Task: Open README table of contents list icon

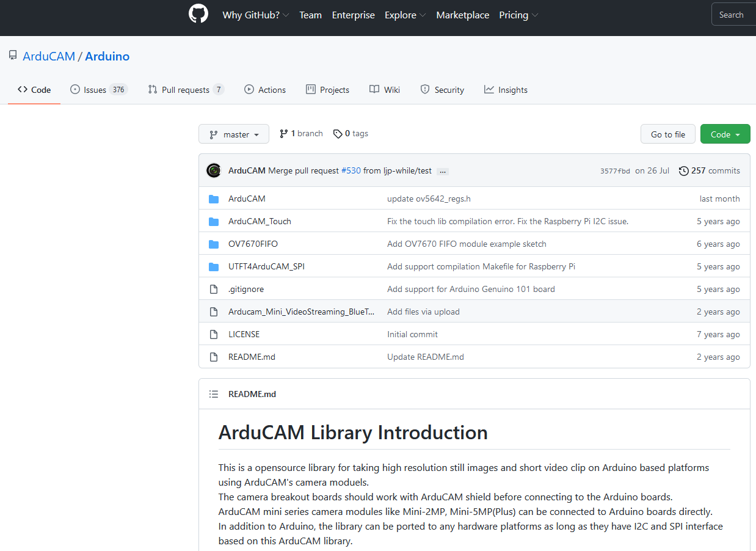Action: click(x=214, y=394)
